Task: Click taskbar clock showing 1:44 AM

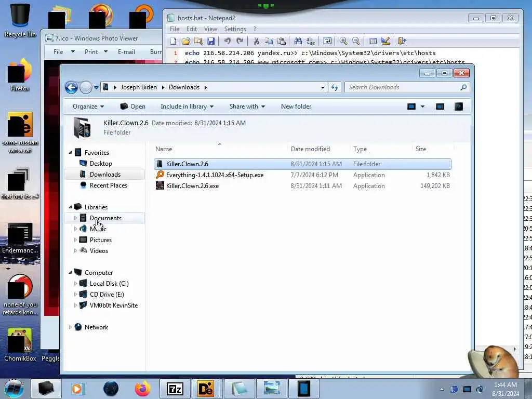Action: click(506, 389)
